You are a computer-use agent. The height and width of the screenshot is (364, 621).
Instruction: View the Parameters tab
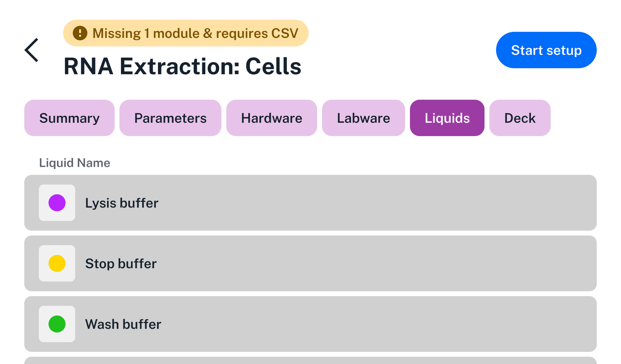click(x=170, y=118)
